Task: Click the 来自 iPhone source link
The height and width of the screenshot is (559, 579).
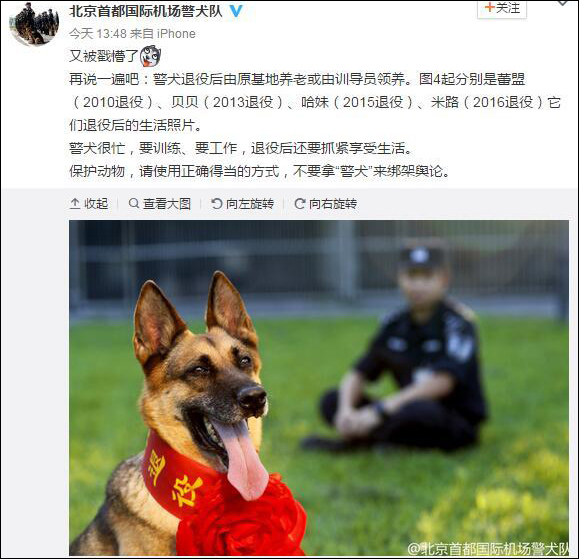Action: [162, 34]
